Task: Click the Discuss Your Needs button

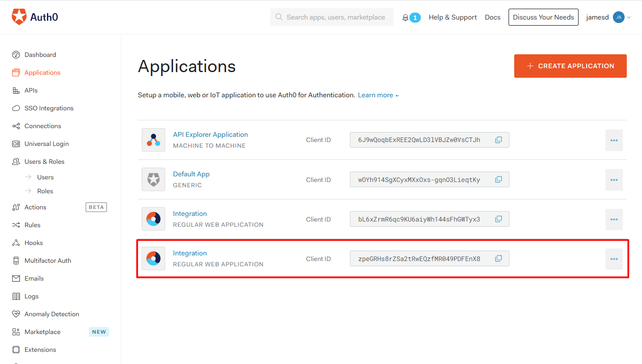Action: click(x=543, y=17)
